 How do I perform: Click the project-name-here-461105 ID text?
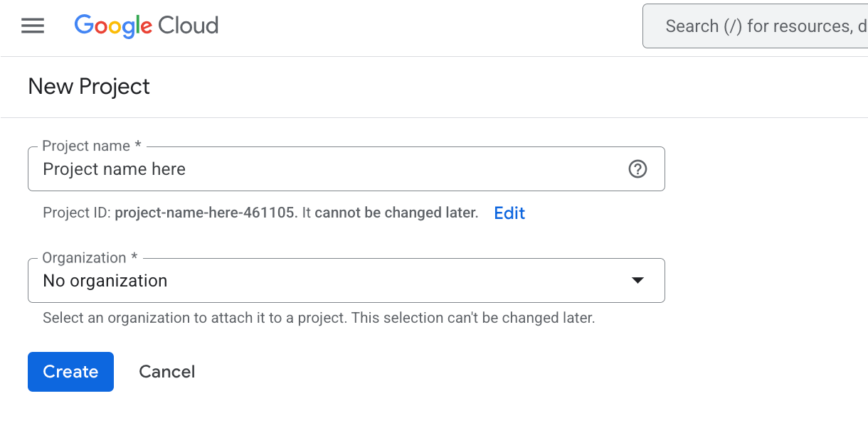click(x=206, y=213)
